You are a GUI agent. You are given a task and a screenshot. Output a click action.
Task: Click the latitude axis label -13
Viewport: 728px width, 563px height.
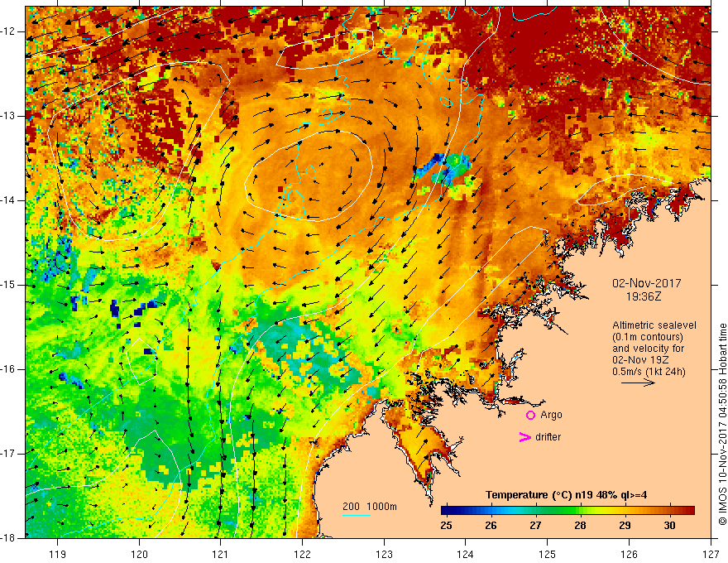8,116
